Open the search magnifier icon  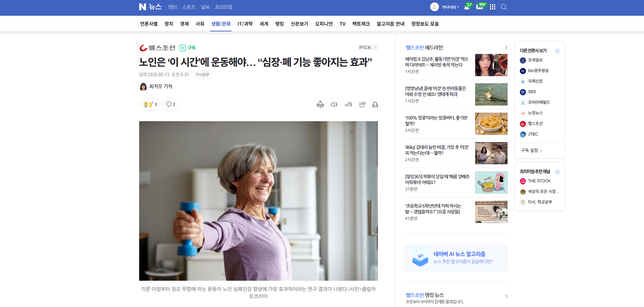[x=504, y=7]
